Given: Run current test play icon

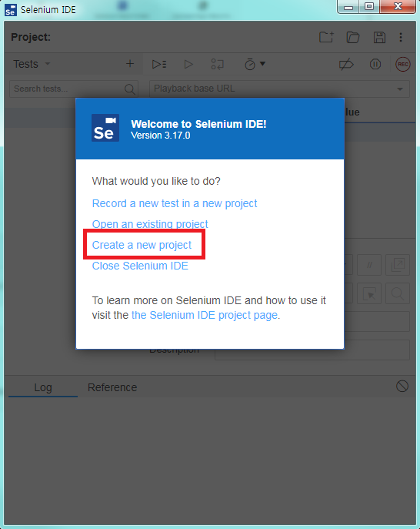Looking at the screenshot, I should point(188,64).
